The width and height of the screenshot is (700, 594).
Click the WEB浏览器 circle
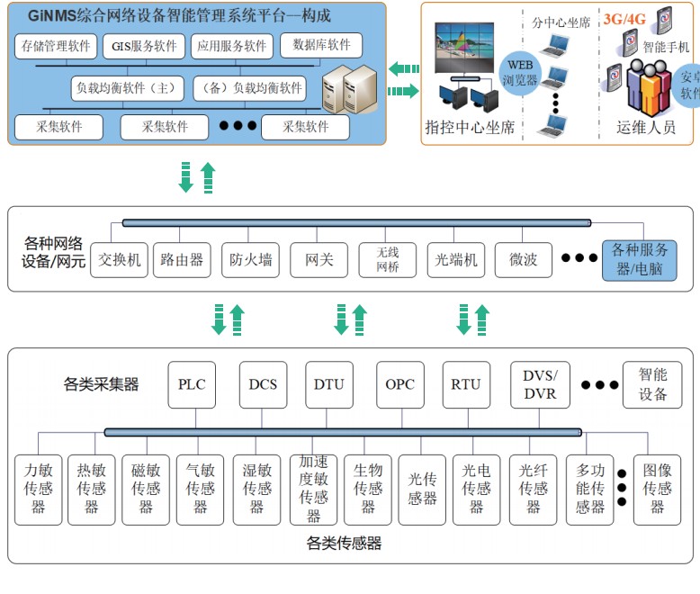click(x=520, y=73)
